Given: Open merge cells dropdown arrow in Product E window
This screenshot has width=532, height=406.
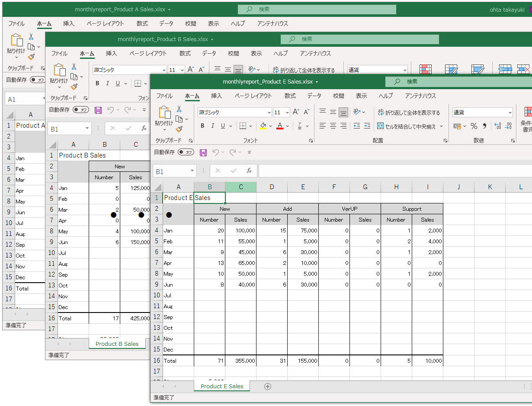Looking at the screenshot, I should [x=442, y=126].
